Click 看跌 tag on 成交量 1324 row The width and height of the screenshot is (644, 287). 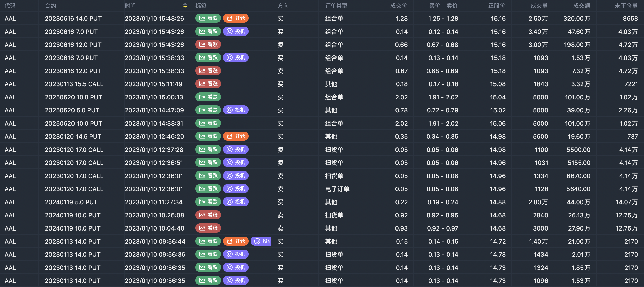tap(208, 267)
